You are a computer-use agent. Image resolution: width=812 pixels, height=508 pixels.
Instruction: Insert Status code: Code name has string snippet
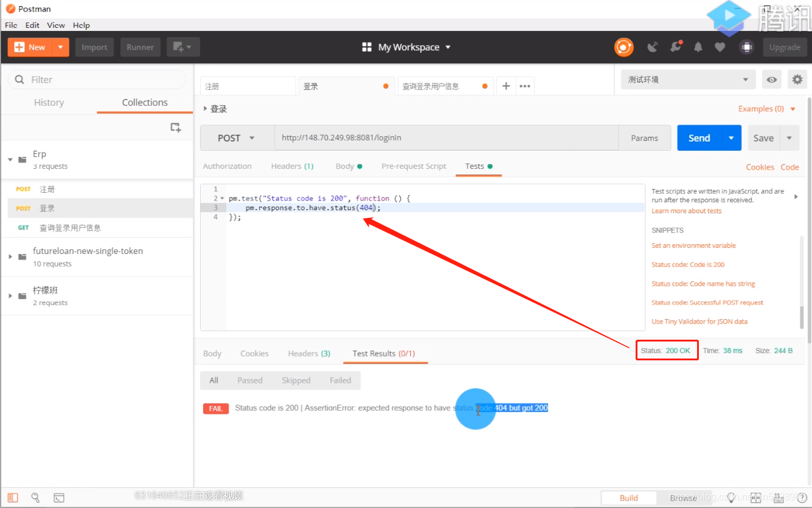pyautogui.click(x=703, y=284)
